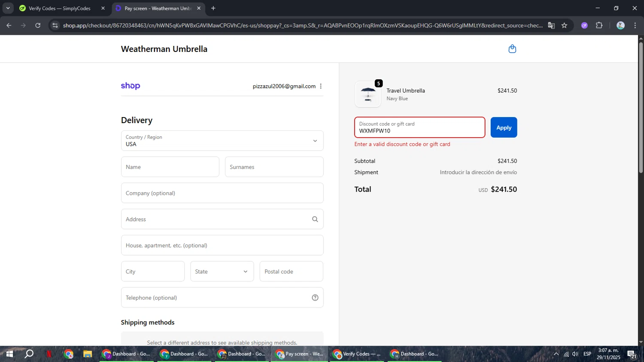View site information in the address bar
Image resolution: width=644 pixels, height=362 pixels.
click(x=55, y=25)
